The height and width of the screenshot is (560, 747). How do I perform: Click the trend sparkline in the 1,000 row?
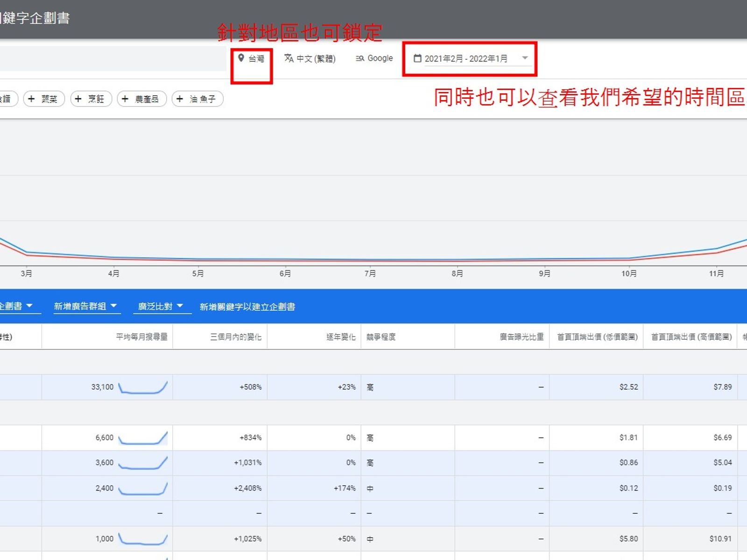(143, 539)
